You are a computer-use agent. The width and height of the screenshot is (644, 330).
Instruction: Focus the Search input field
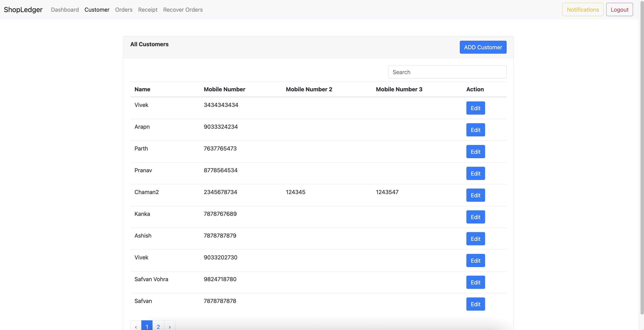(447, 72)
